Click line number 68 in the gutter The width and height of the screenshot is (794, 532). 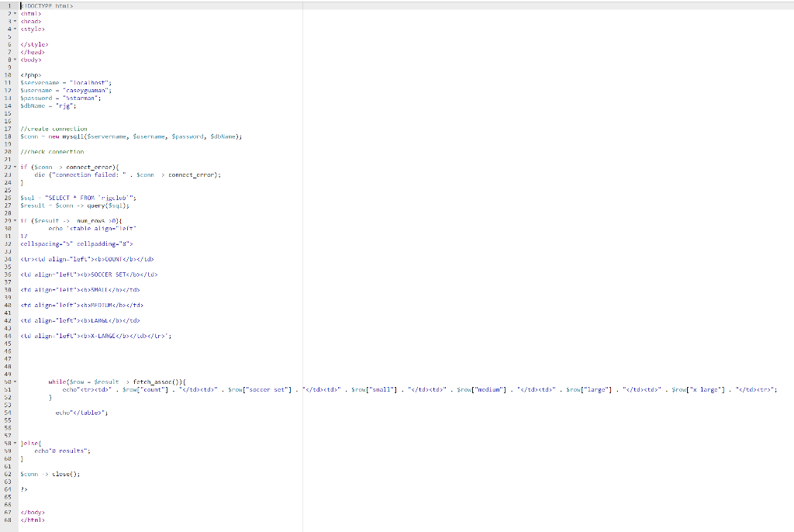pyautogui.click(x=8, y=520)
